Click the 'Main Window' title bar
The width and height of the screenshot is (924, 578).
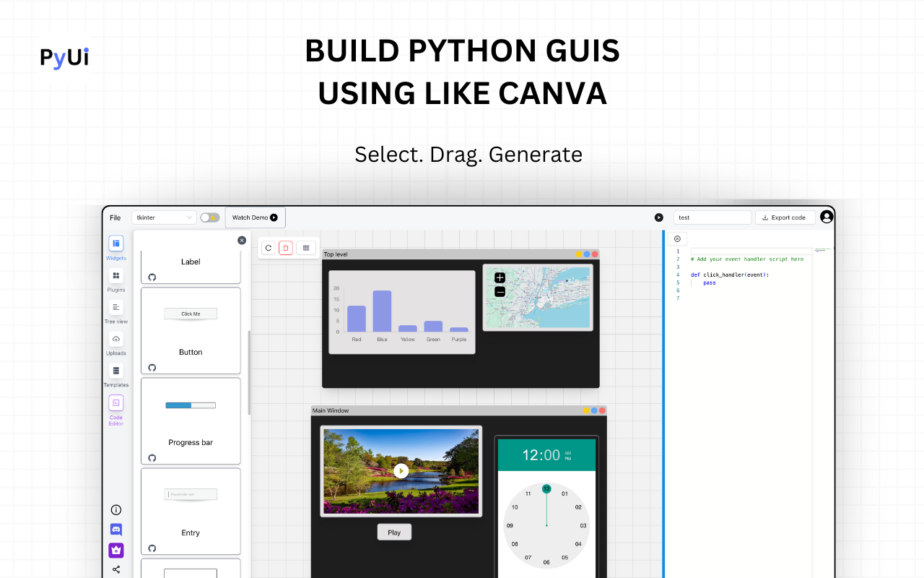click(x=458, y=410)
